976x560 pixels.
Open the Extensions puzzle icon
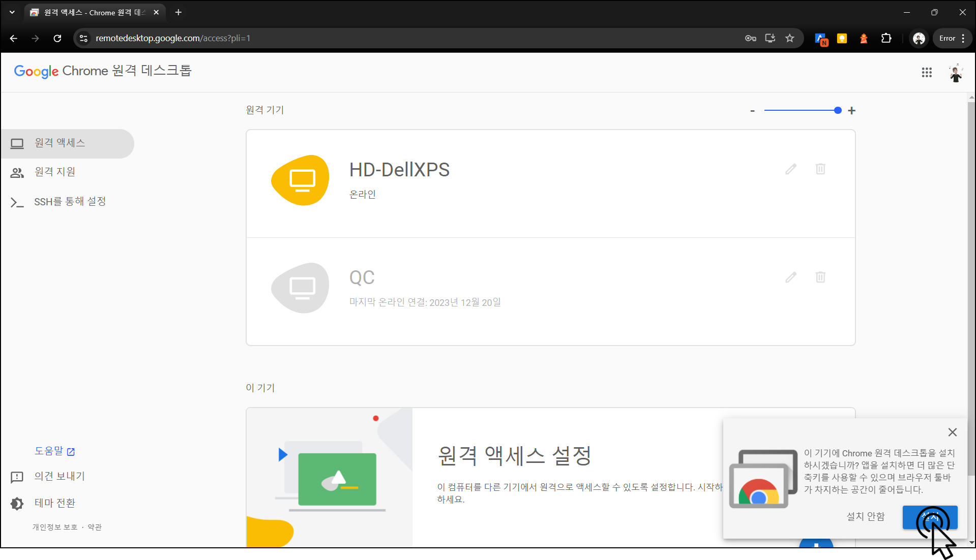tap(886, 38)
